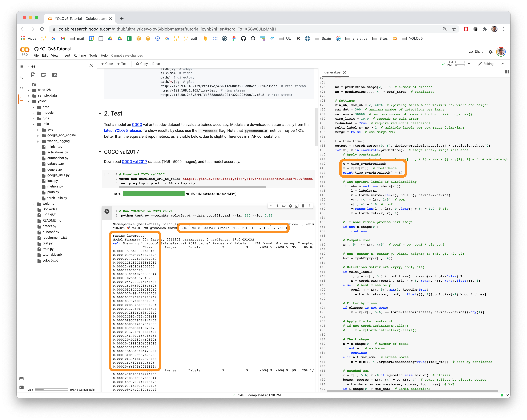Collapse the utils folder
Screen dimensions: 527x420
[x=33, y=124]
